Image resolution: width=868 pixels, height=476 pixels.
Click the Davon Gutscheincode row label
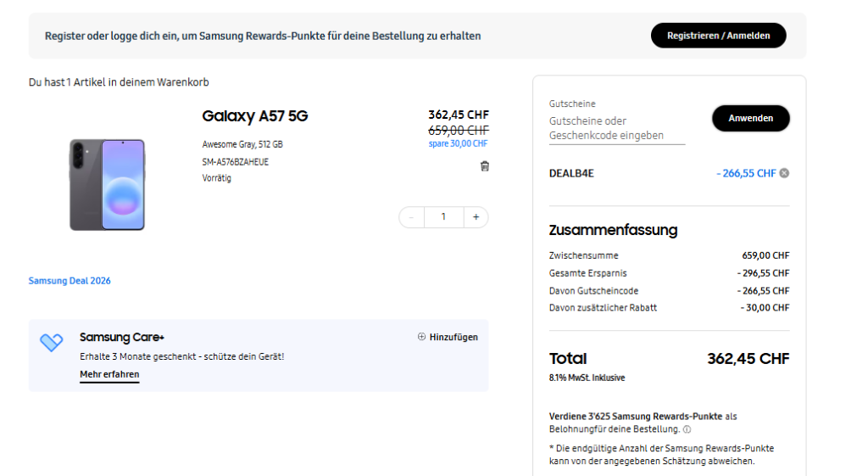click(593, 291)
